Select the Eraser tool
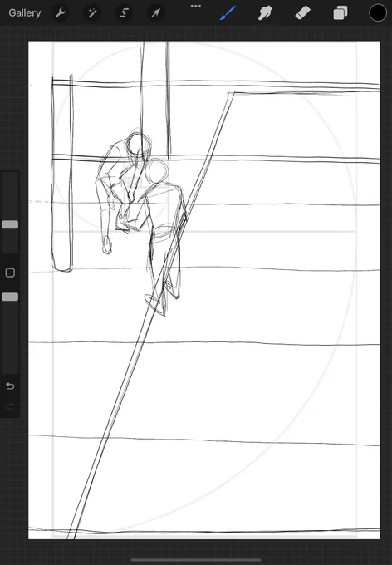Screen dimensions: 392x565 (x=302, y=13)
